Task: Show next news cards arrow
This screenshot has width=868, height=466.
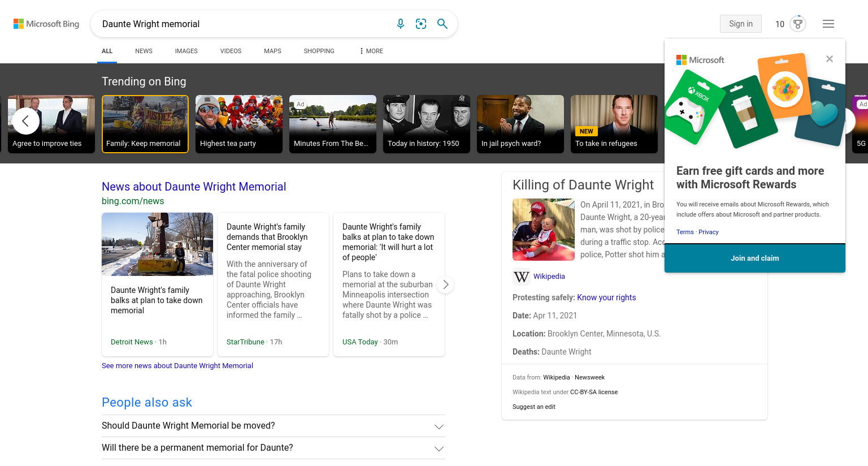Action: [x=446, y=284]
